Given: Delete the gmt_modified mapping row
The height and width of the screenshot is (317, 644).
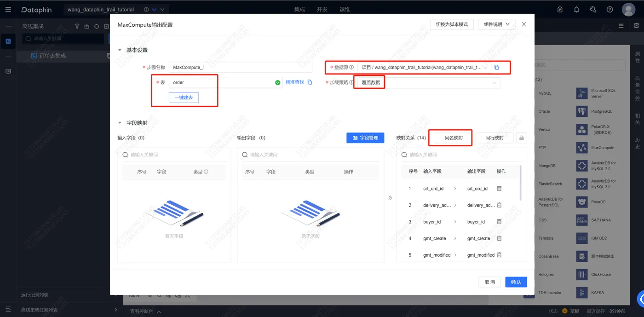Looking at the screenshot, I should [x=499, y=255].
